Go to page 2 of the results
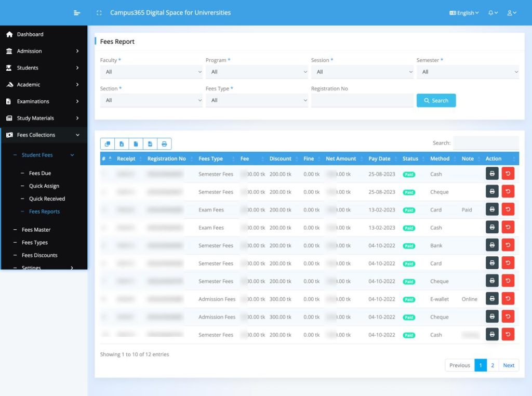Viewport: 532px width, 396px height. coord(492,365)
